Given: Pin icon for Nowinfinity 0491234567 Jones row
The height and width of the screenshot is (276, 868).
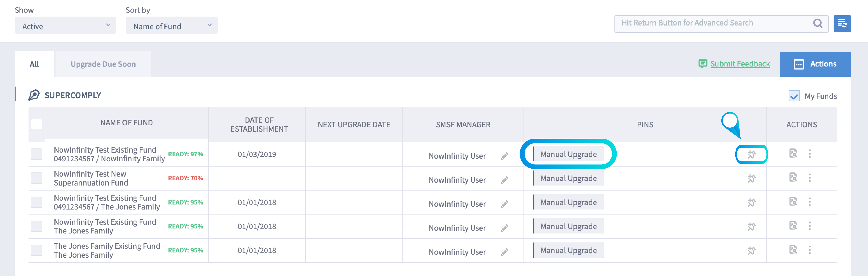Looking at the screenshot, I should pyautogui.click(x=751, y=202).
